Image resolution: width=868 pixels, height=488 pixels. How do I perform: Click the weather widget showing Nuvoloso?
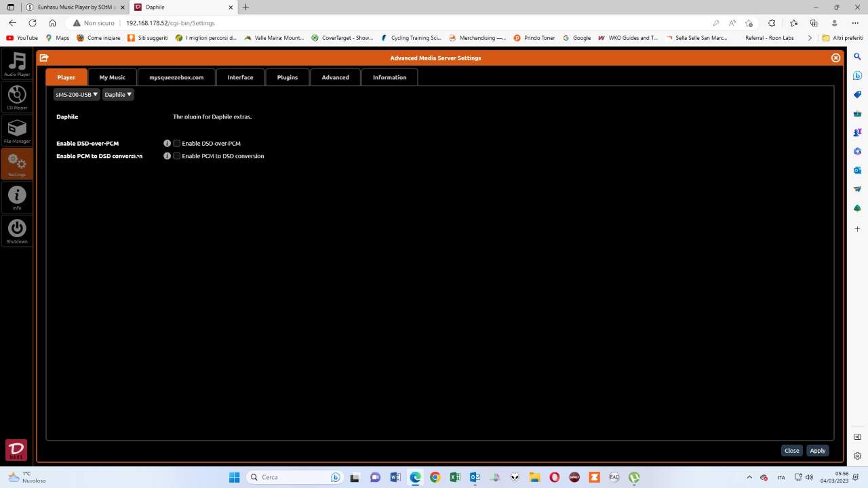click(x=27, y=477)
